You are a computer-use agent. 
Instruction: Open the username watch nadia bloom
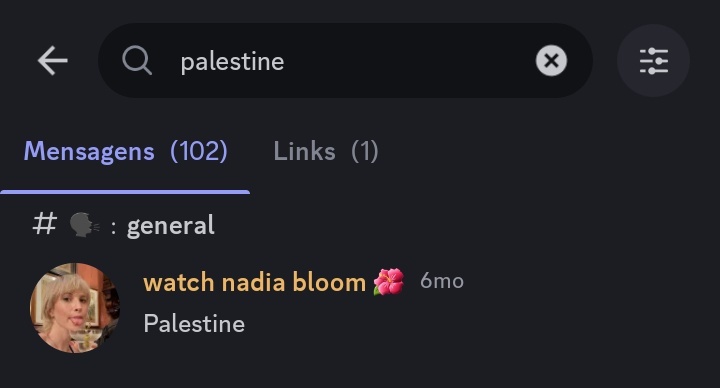coord(254,282)
